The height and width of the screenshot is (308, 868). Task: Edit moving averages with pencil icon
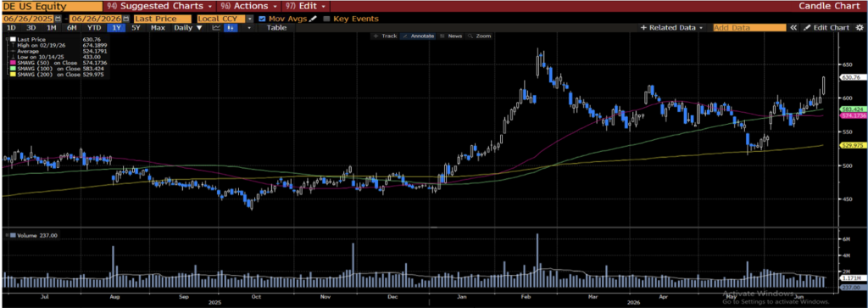(313, 19)
